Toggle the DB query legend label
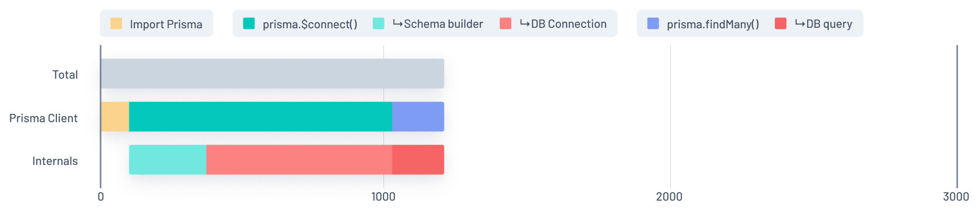Image resolution: width=980 pixels, height=208 pixels. click(823, 24)
